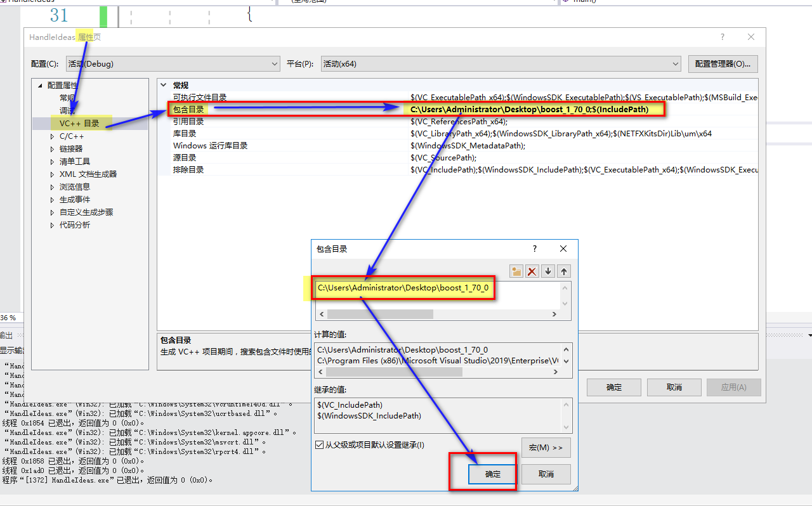Click the 线程 0x1ad0 已退出 output line

[x=73, y=470]
